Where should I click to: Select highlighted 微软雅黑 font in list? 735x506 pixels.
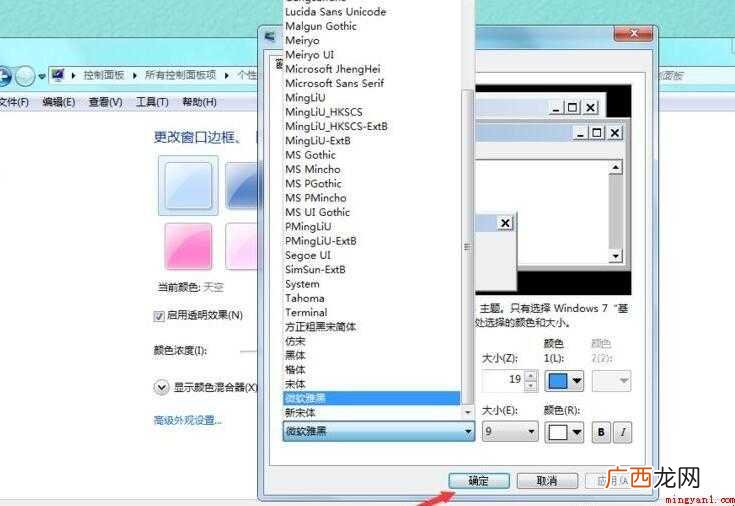372,399
